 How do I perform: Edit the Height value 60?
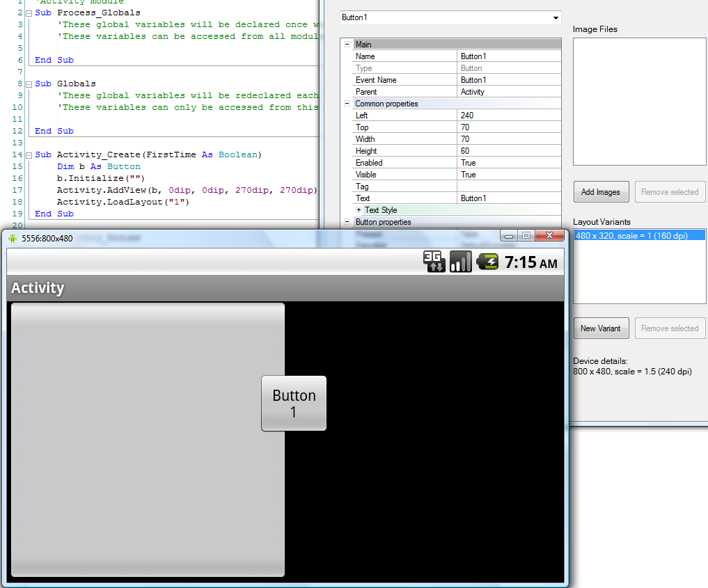pyautogui.click(x=509, y=151)
